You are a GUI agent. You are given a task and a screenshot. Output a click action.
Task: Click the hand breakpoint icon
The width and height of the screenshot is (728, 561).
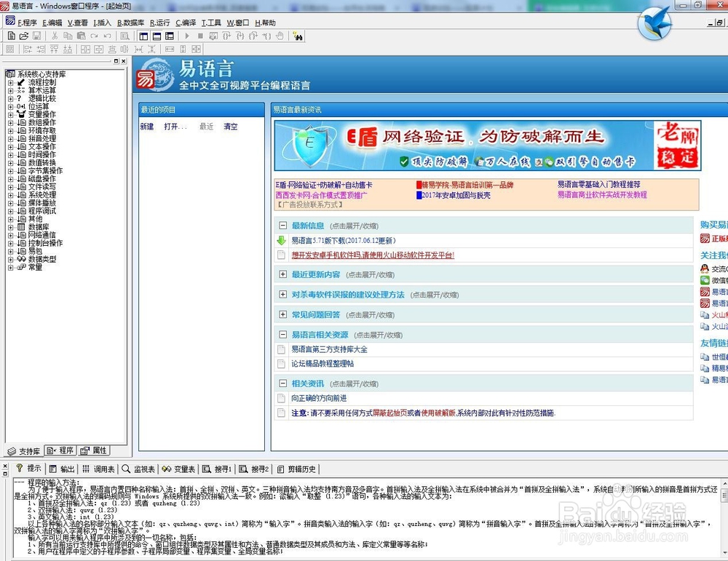[280, 36]
